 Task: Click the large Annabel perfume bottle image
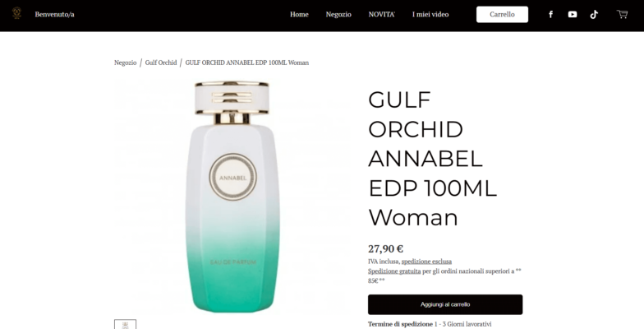pyautogui.click(x=232, y=196)
